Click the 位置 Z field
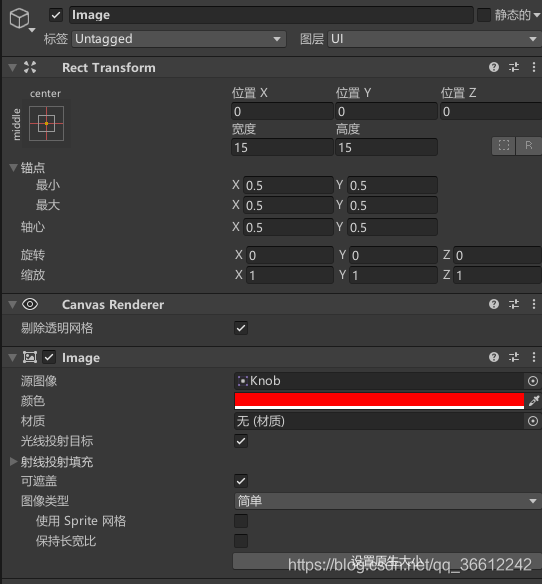This screenshot has width=542, height=584. [491, 111]
